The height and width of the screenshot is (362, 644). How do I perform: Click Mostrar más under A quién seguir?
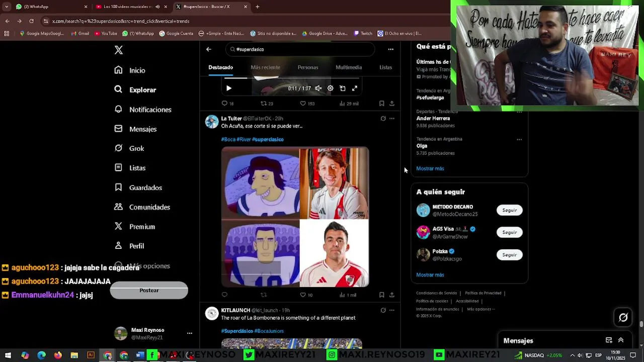pyautogui.click(x=430, y=275)
